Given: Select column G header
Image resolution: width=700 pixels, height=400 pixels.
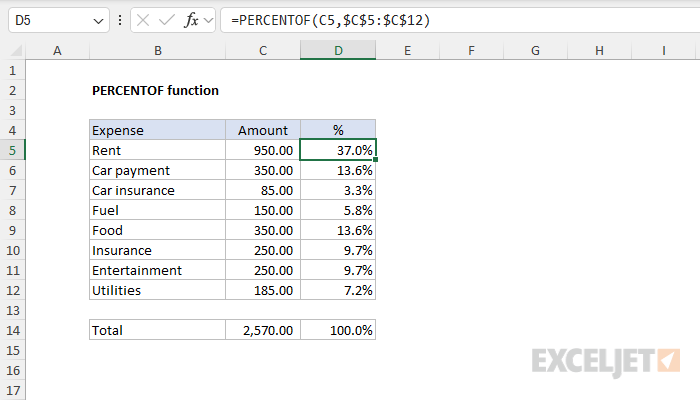Looking at the screenshot, I should 535,50.
